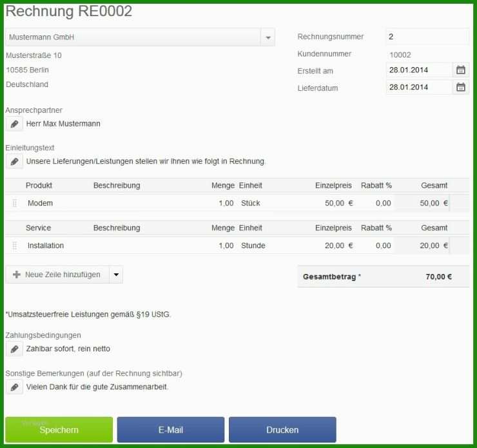The width and height of the screenshot is (477, 448).
Task: Click the Stunde unit cell
Action: pos(253,246)
